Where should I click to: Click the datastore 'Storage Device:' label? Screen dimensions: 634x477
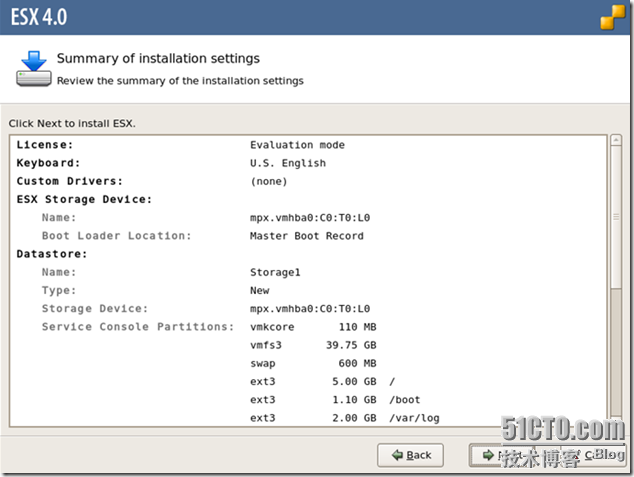(x=95, y=308)
